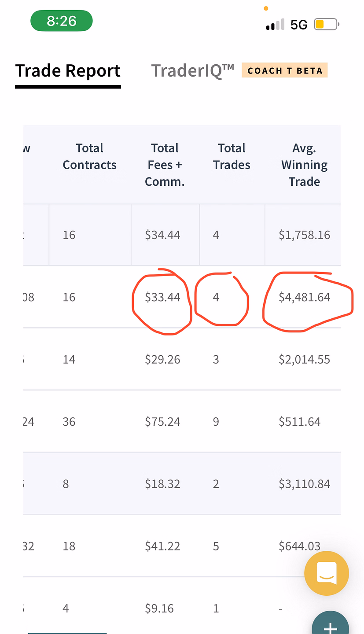364x634 pixels.
Task: Switch to the TraderIQ tab
Action: (x=193, y=71)
